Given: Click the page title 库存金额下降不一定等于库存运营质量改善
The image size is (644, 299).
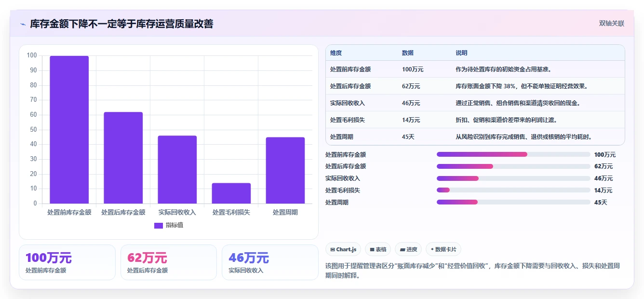Looking at the screenshot, I should (121, 24).
